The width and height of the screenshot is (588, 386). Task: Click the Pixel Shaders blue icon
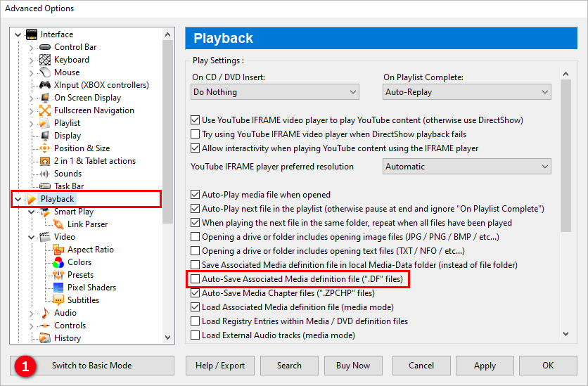tap(58, 288)
